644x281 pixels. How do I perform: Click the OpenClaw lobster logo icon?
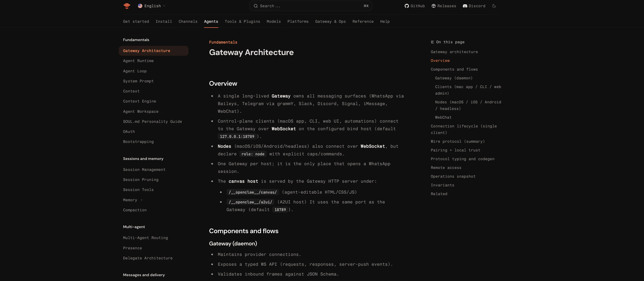point(127,6)
